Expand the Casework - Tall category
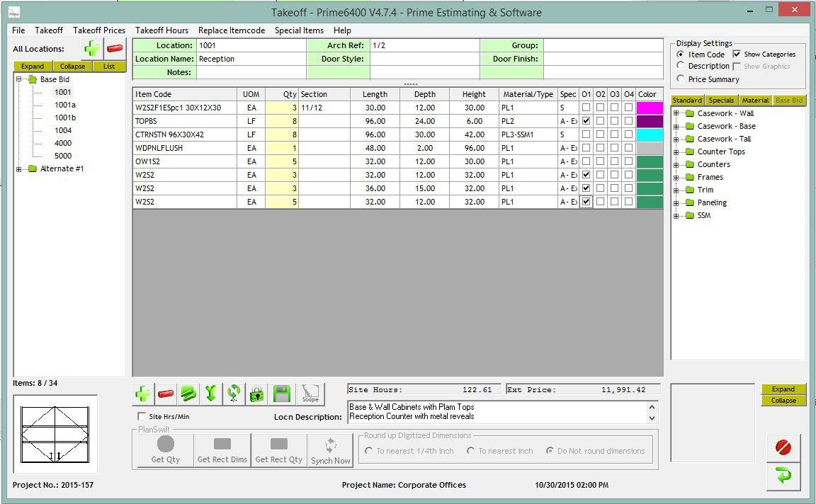 coord(676,139)
